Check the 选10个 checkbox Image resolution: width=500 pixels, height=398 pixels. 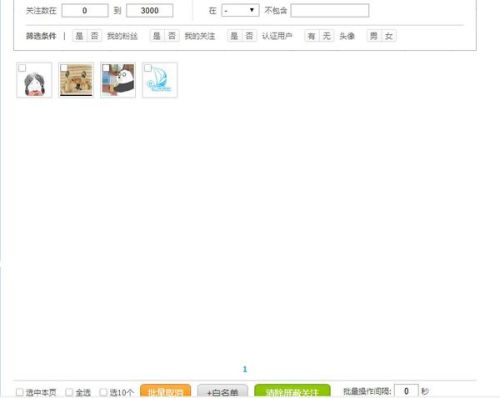104,392
